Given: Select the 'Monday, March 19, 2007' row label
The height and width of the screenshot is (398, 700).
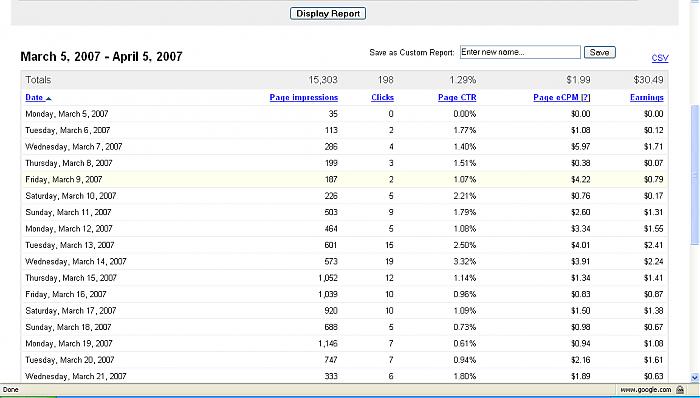Looking at the screenshot, I should pos(69,344).
